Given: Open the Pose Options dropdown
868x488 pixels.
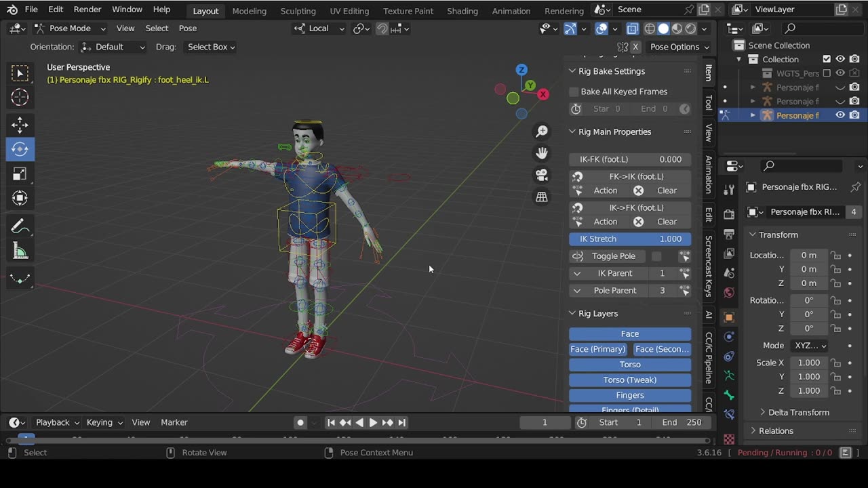Looking at the screenshot, I should pos(679,47).
